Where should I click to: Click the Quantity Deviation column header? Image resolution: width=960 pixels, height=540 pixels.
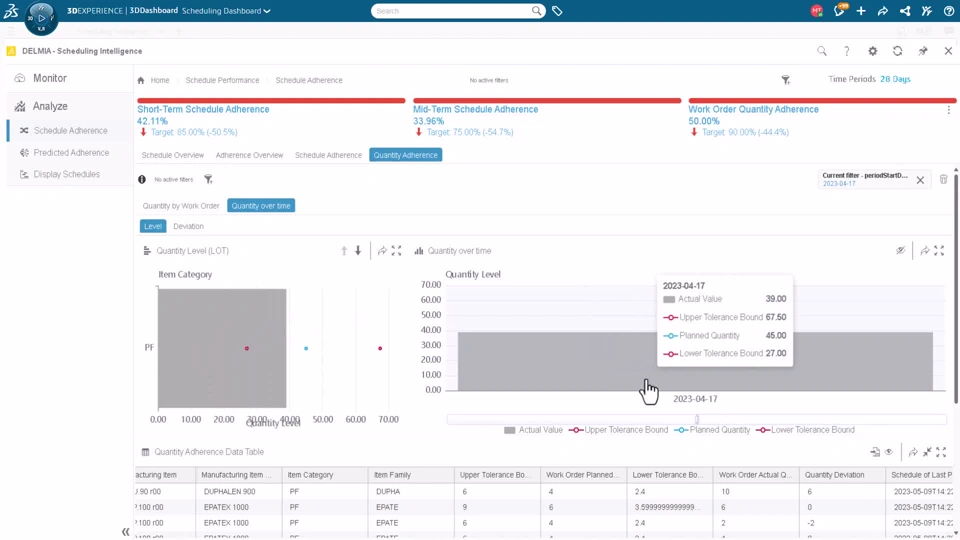pos(842,474)
